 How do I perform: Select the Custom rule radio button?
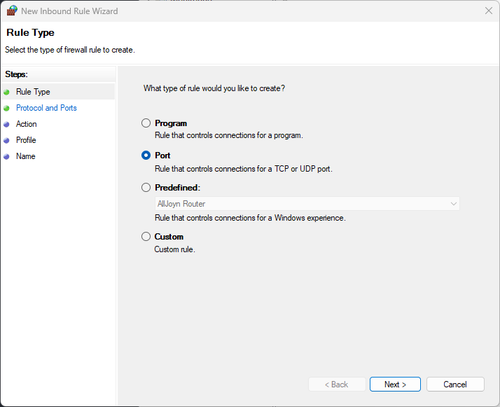click(146, 236)
